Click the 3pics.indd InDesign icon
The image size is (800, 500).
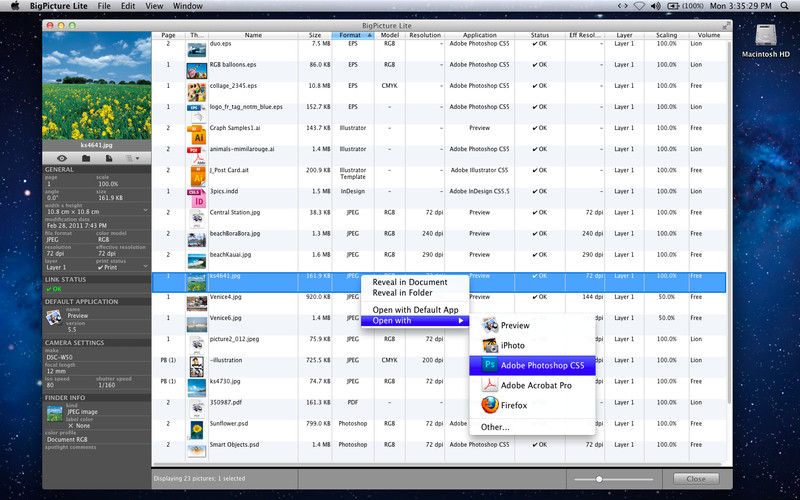coord(196,198)
